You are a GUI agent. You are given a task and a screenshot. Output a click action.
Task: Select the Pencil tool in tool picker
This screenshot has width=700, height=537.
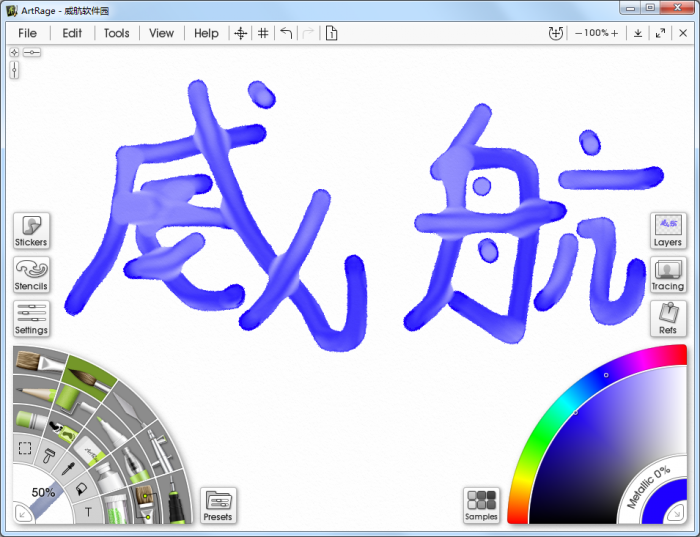point(35,394)
